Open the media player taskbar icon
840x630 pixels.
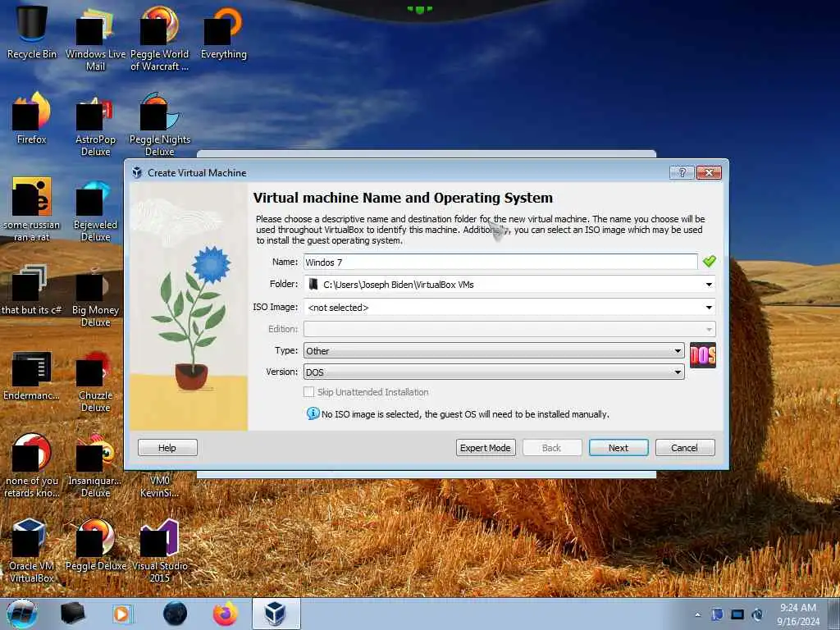coord(122,614)
